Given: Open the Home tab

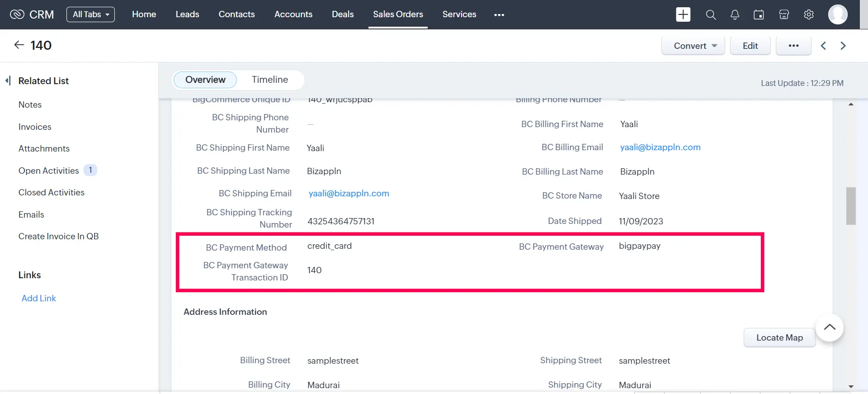Looking at the screenshot, I should click(x=144, y=14).
